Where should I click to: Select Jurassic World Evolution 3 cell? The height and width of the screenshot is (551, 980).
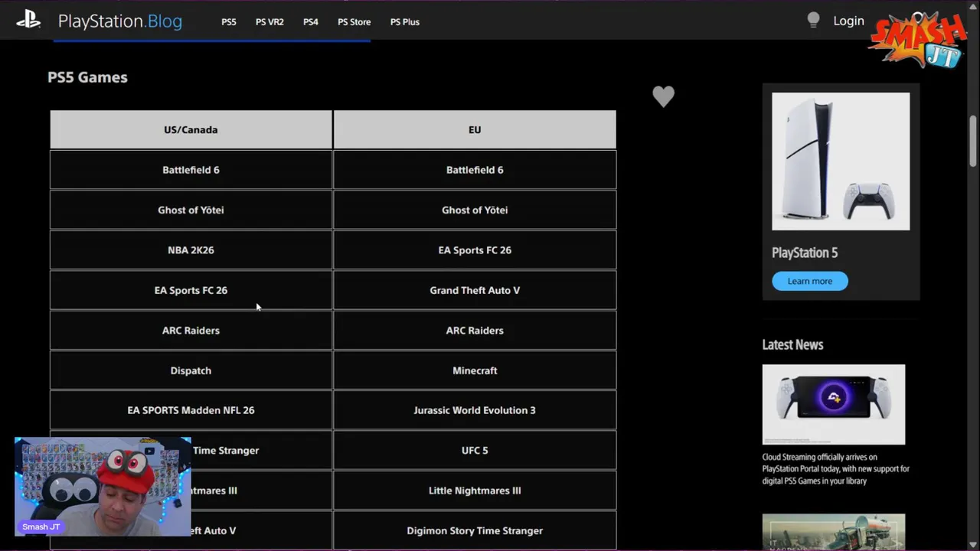pos(475,410)
